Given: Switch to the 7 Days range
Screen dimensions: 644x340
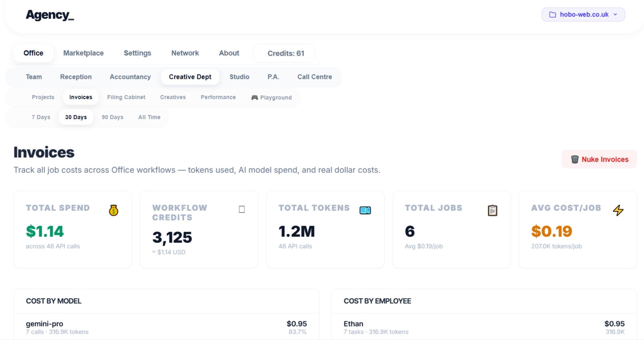Looking at the screenshot, I should click(41, 117).
